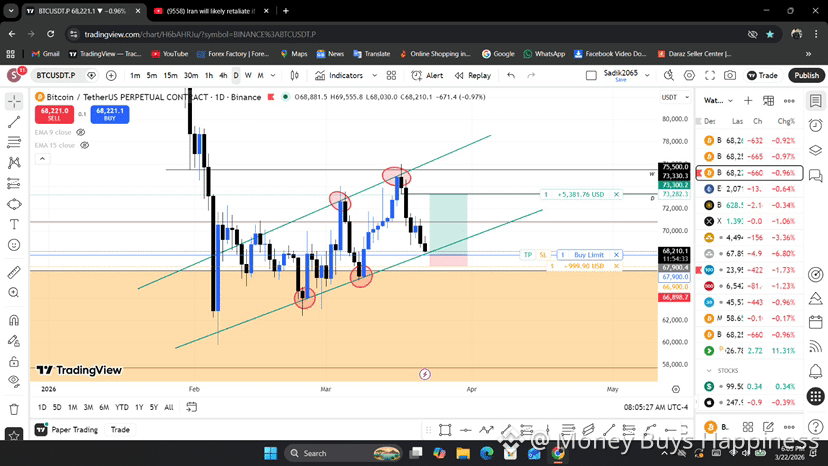
Task: Start bar Replay mode
Action: [473, 76]
